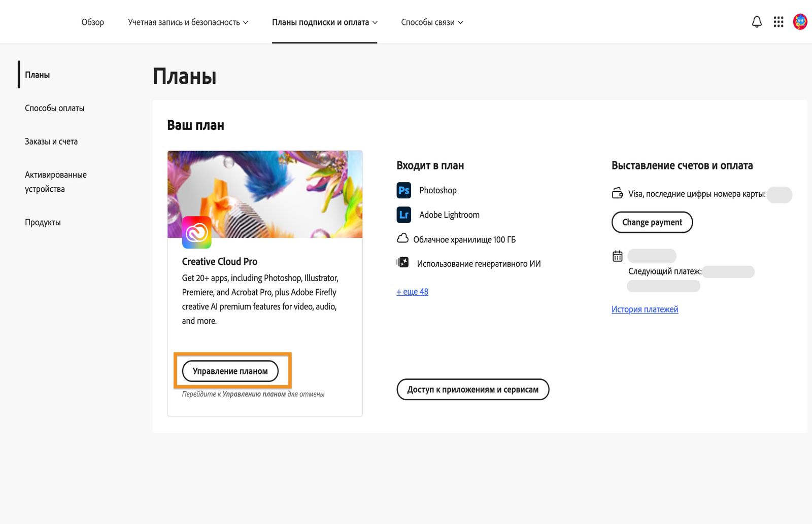Click the Входит в план heading

point(430,165)
